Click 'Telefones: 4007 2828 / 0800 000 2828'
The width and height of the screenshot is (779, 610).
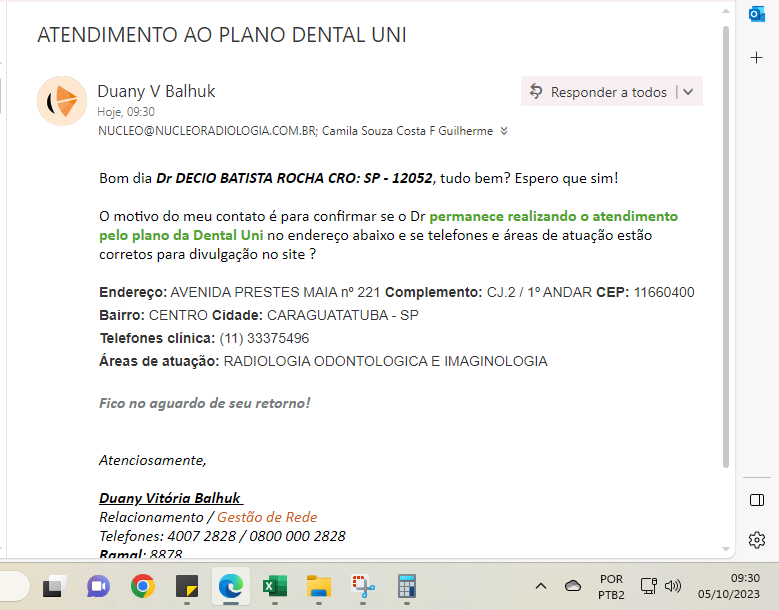pyautogui.click(x=223, y=536)
